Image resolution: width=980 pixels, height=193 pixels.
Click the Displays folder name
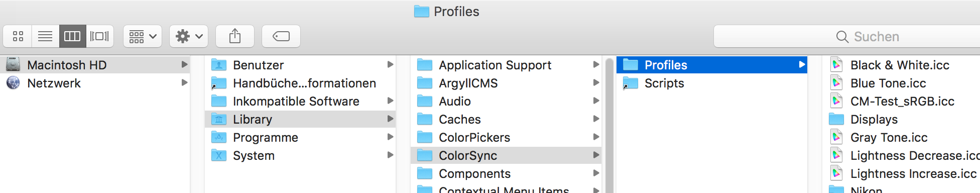[x=874, y=119]
